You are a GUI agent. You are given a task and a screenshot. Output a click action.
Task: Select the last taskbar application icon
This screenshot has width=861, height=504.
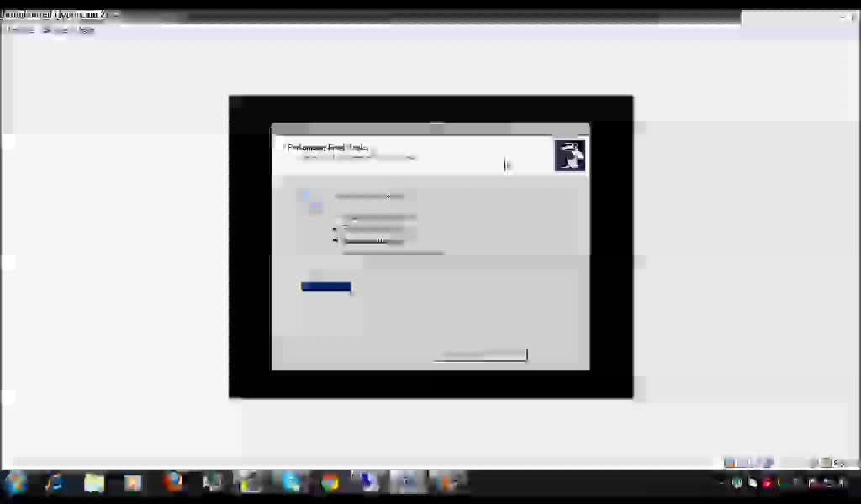click(449, 481)
